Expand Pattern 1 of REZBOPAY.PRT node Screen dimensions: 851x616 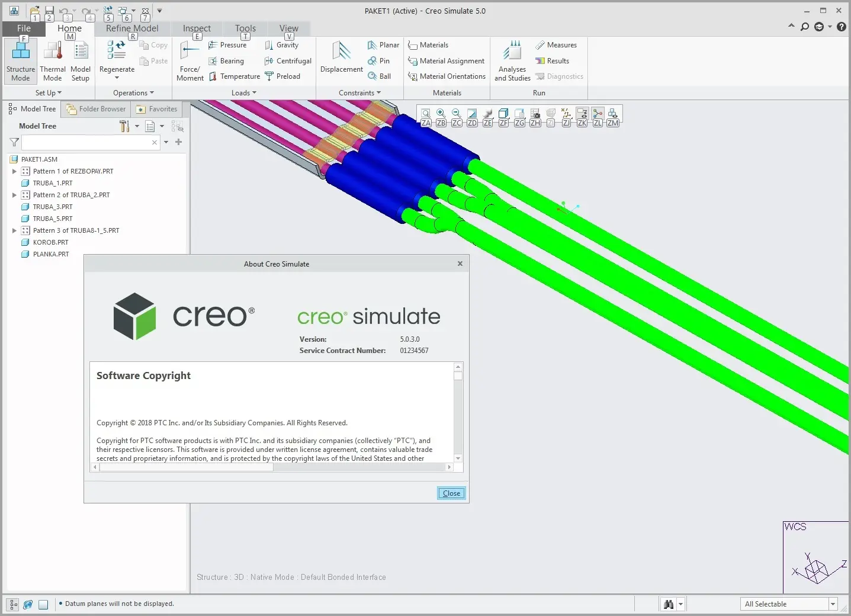(x=14, y=171)
